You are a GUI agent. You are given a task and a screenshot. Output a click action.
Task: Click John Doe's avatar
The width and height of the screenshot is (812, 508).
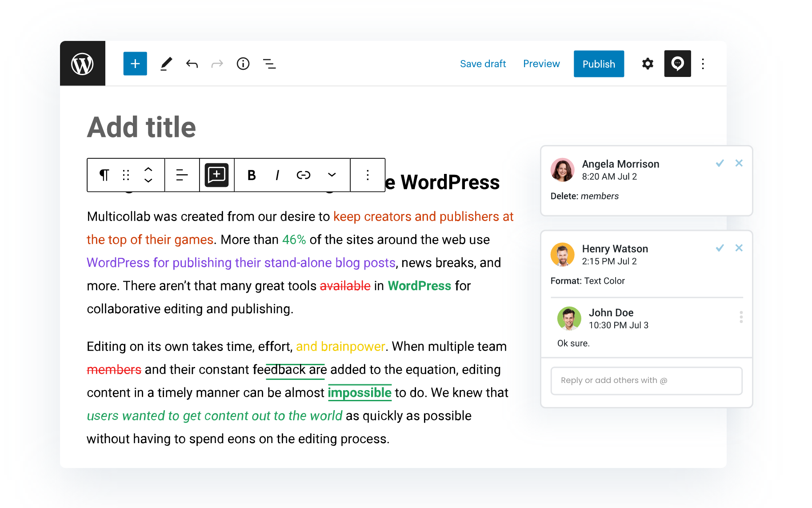(x=569, y=319)
